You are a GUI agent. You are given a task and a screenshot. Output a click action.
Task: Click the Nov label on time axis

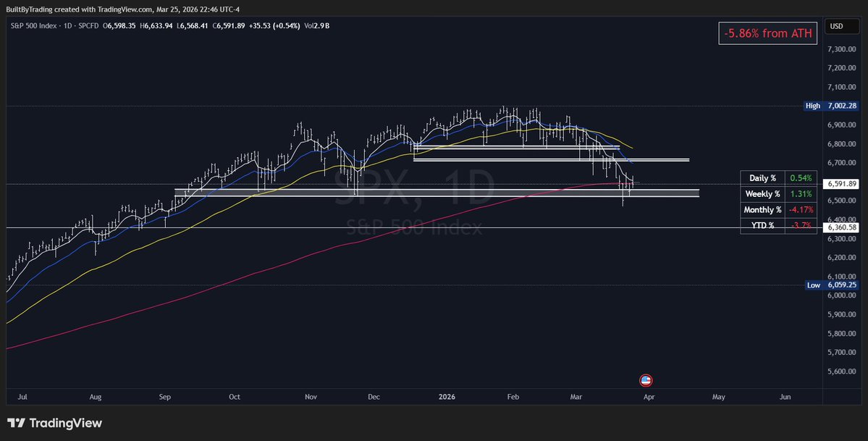(311, 398)
